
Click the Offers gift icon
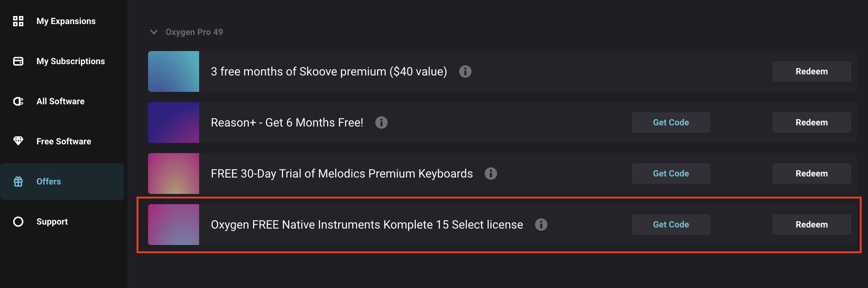[x=18, y=182]
